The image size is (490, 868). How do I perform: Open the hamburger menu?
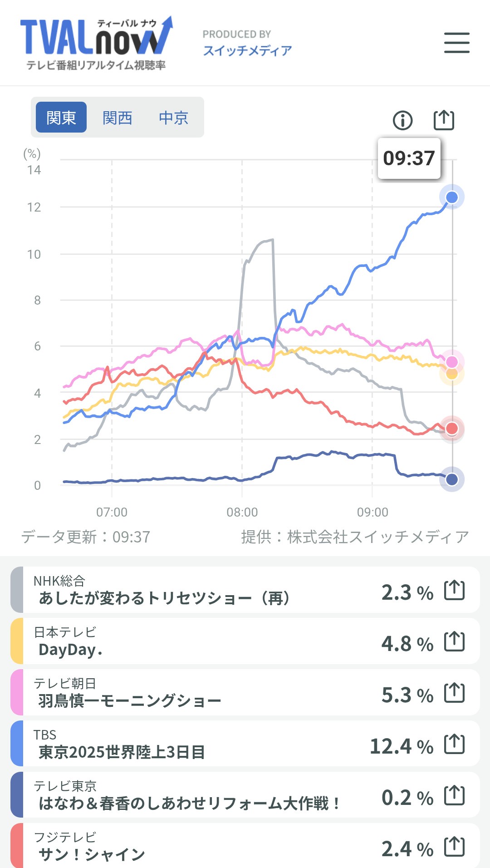pyautogui.click(x=456, y=43)
